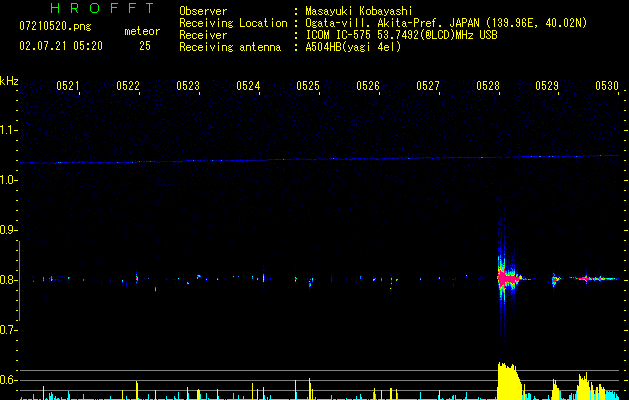The height and width of the screenshot is (400, 629).
Task: Click the 0.9 kHz axis tick label
Action: pos(8,230)
